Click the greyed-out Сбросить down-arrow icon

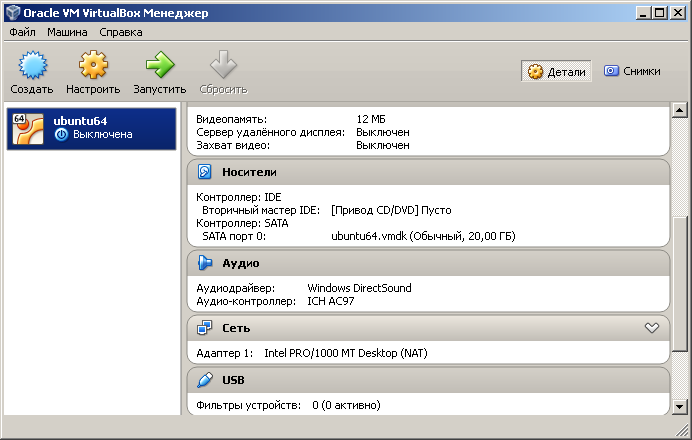click(223, 64)
